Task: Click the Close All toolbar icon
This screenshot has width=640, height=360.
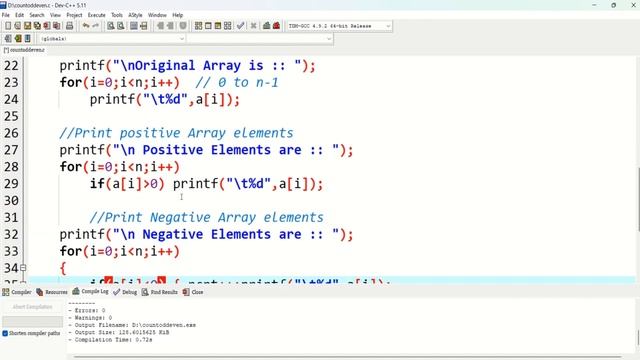Action: pyautogui.click(x=57, y=26)
